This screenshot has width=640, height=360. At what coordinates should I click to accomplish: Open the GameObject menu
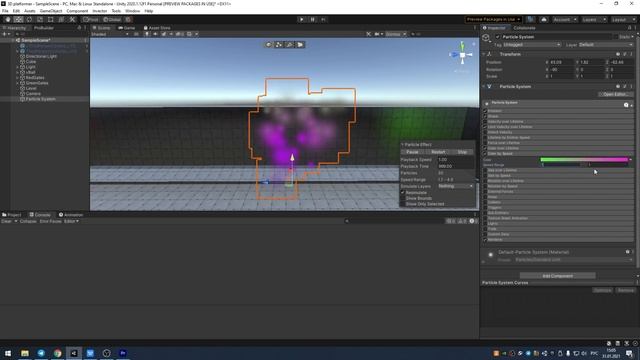coord(51,11)
